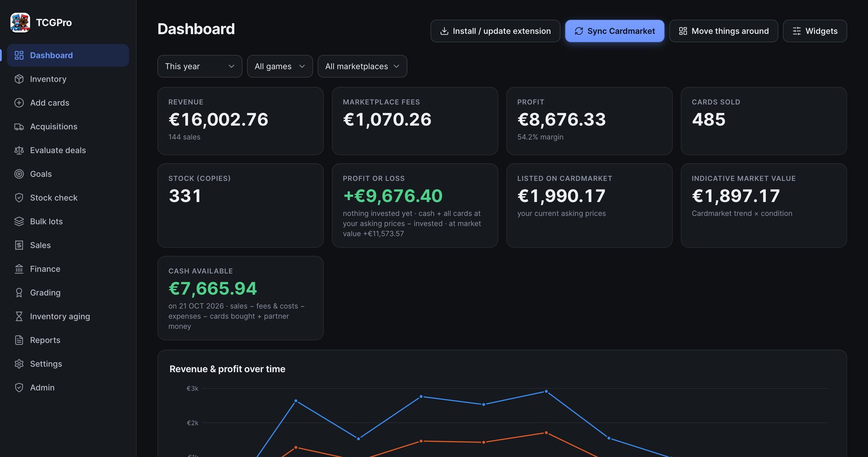Navigate to Reports page

click(x=68, y=340)
